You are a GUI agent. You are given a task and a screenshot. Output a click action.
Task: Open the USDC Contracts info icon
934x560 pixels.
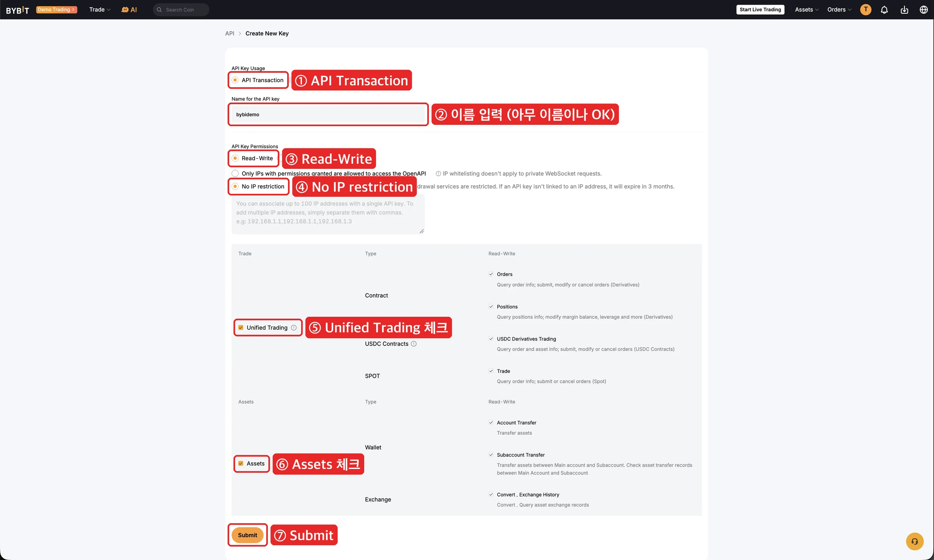tap(414, 344)
